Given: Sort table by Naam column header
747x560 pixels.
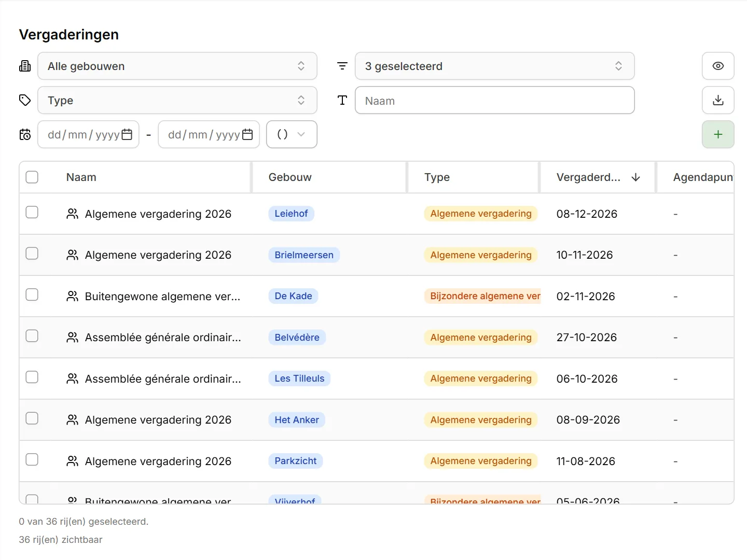Looking at the screenshot, I should pos(81,177).
